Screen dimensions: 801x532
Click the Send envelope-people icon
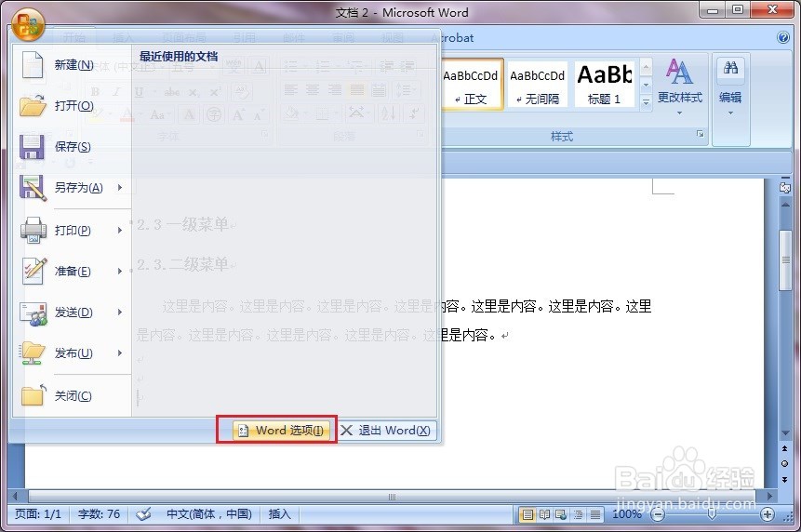coord(33,313)
